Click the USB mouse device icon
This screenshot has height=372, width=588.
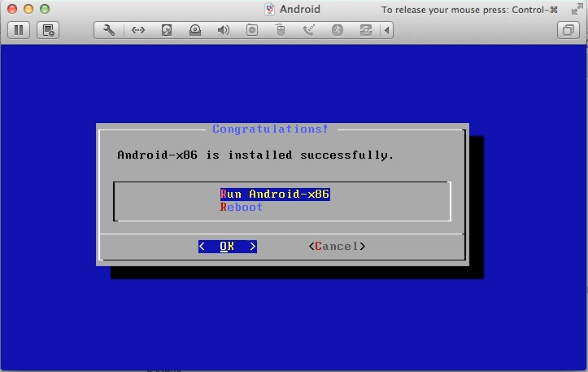click(x=281, y=30)
